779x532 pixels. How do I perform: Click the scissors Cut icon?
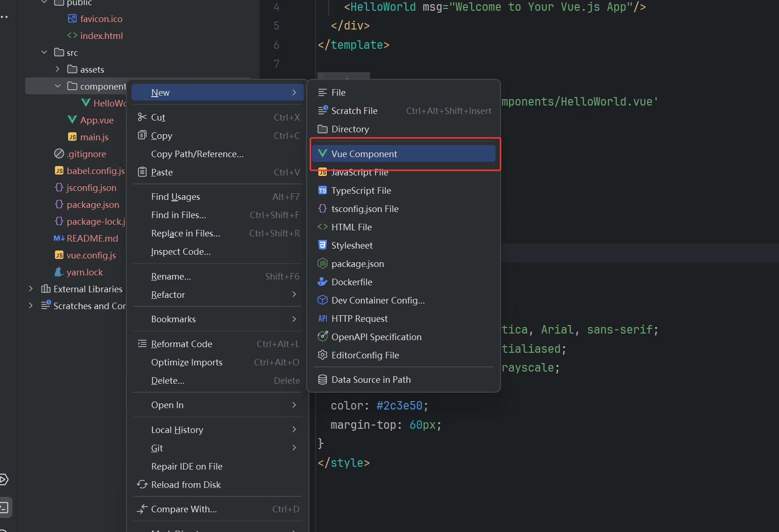142,117
